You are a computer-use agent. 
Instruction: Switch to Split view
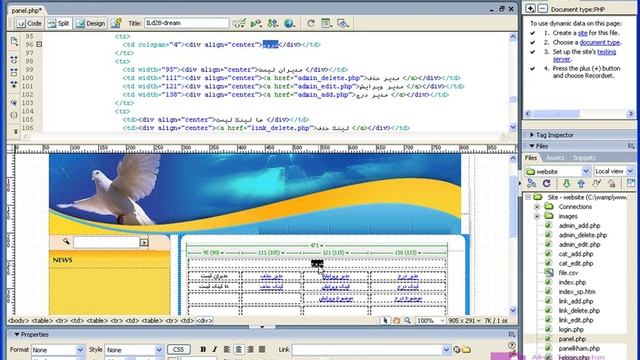click(x=58, y=23)
